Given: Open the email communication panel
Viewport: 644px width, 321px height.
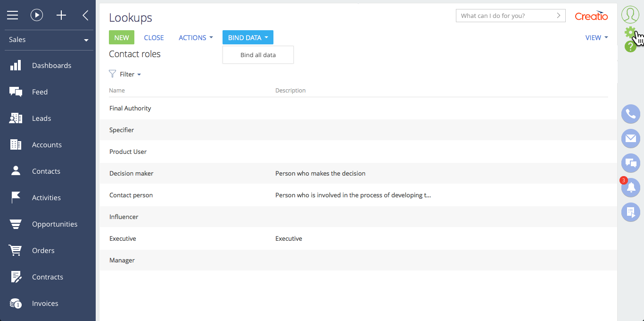Looking at the screenshot, I should point(630,138).
